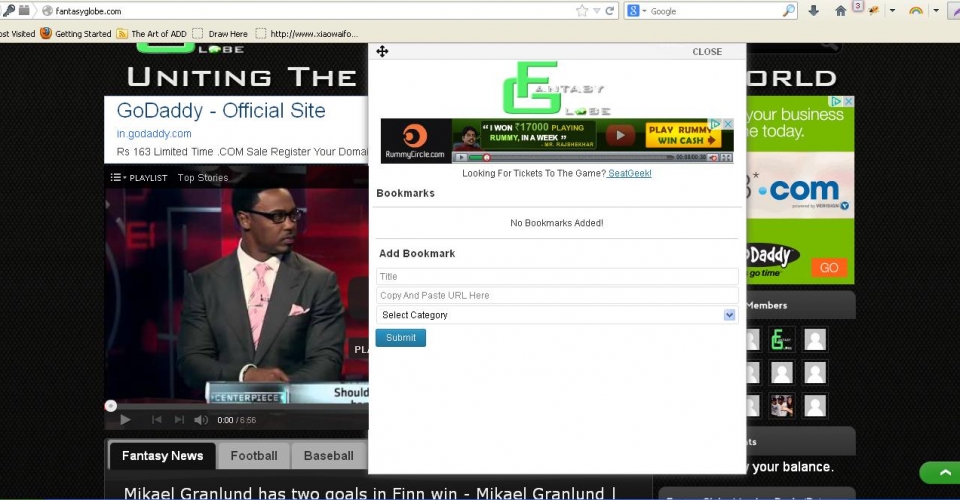This screenshot has width=960, height=500.
Task: Go to Home with the house icon
Action: point(841,11)
